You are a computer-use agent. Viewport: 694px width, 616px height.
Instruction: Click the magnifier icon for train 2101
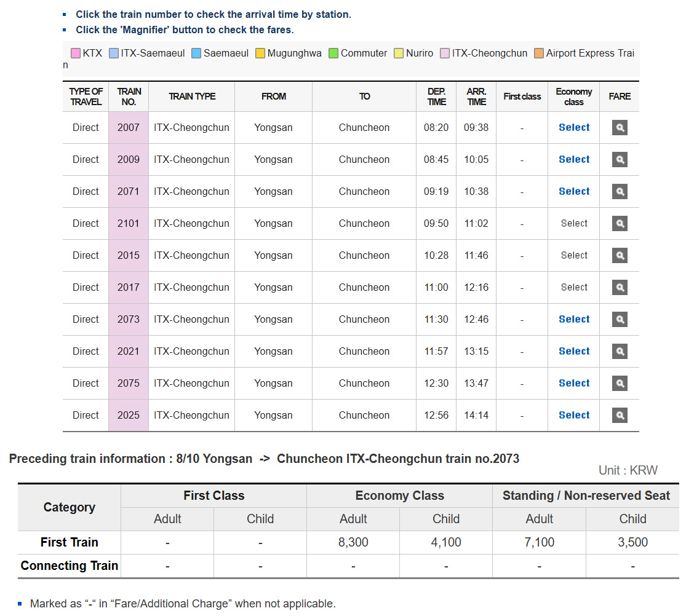tap(620, 224)
